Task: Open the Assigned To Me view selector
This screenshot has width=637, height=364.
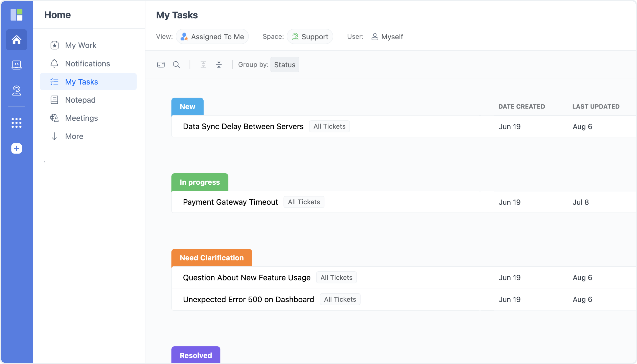Action: pos(212,37)
